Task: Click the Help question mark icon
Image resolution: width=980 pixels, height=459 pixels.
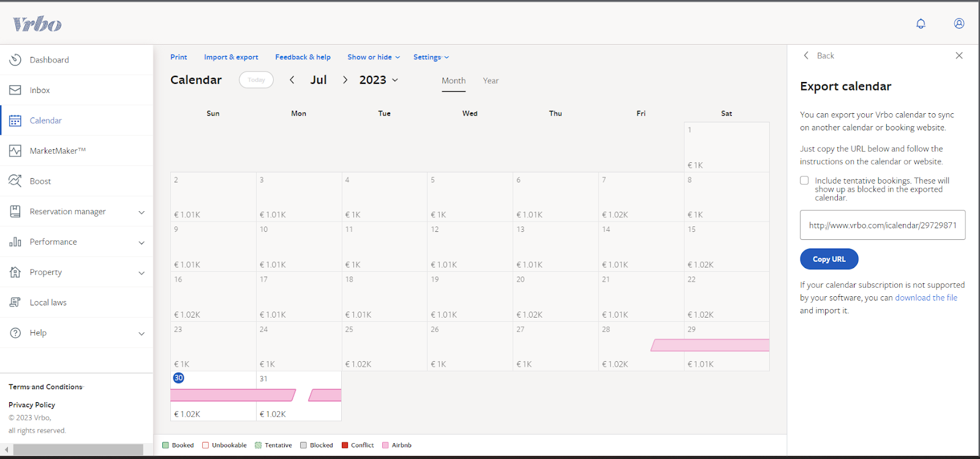Action: point(15,333)
